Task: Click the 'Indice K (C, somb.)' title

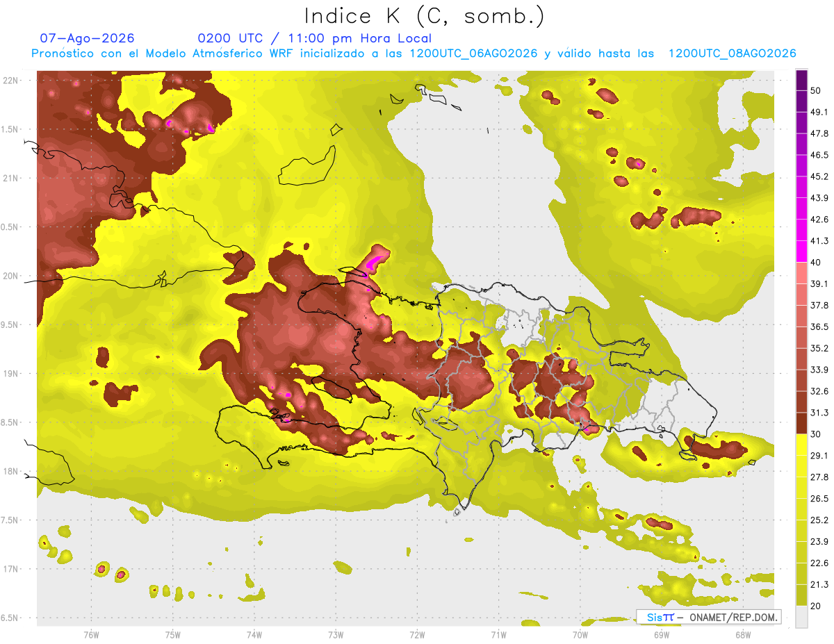Action: point(425,16)
